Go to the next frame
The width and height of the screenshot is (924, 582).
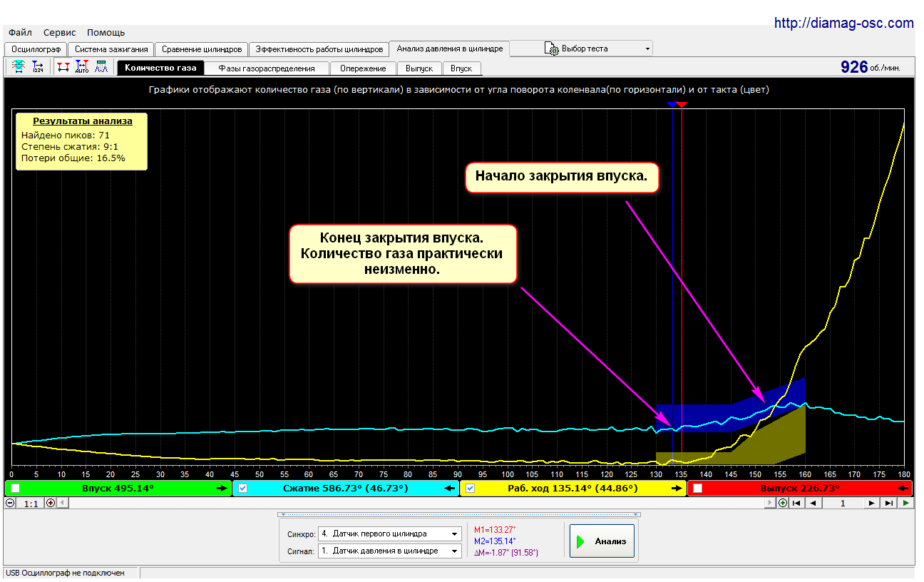871,503
